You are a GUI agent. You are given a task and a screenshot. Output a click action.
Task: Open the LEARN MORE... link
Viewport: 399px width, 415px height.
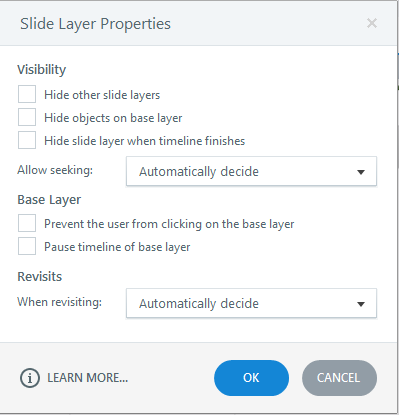point(87,378)
